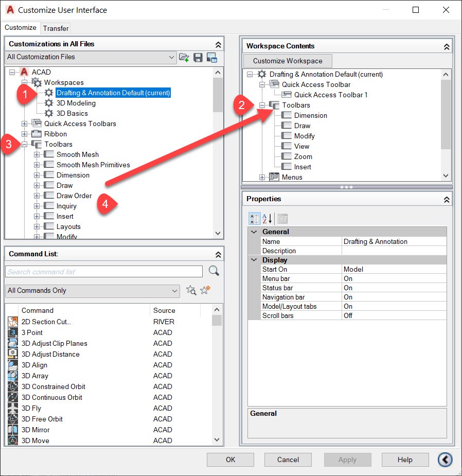This screenshot has width=462, height=476.
Task: Click the Search command list field
Action: click(x=104, y=271)
